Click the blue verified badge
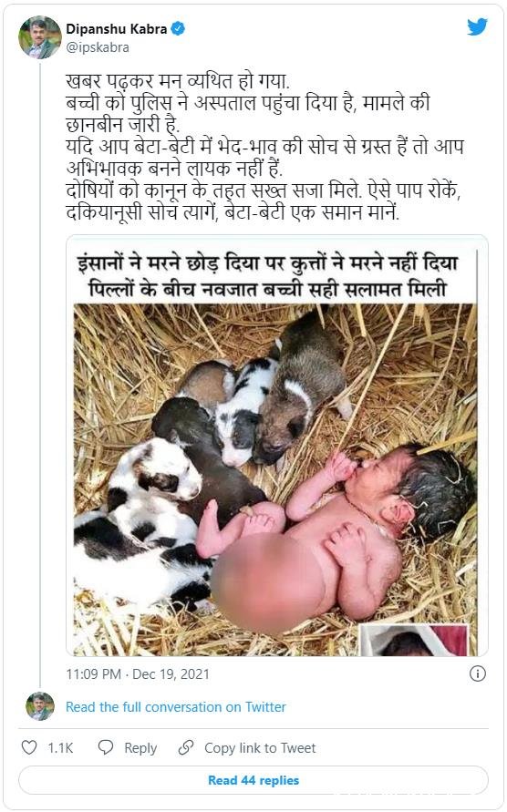This screenshot has height=812, width=507. pyautogui.click(x=178, y=28)
